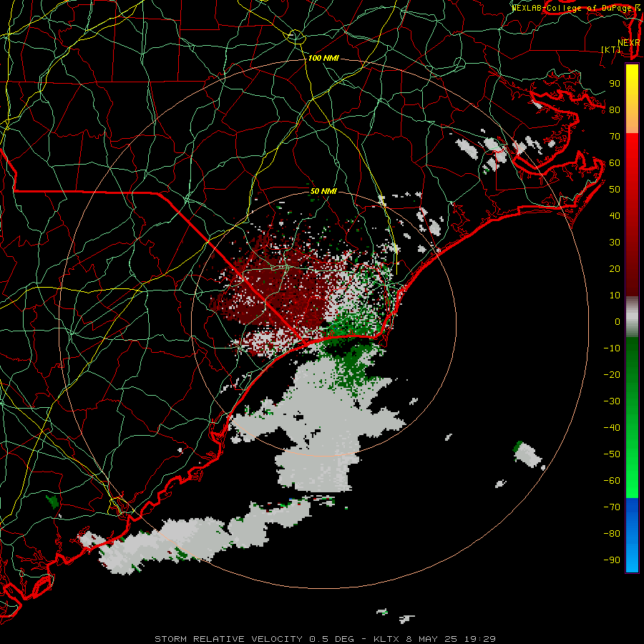Click the -90 value on velocity scale
This screenshot has width=644, height=644.
(612, 560)
